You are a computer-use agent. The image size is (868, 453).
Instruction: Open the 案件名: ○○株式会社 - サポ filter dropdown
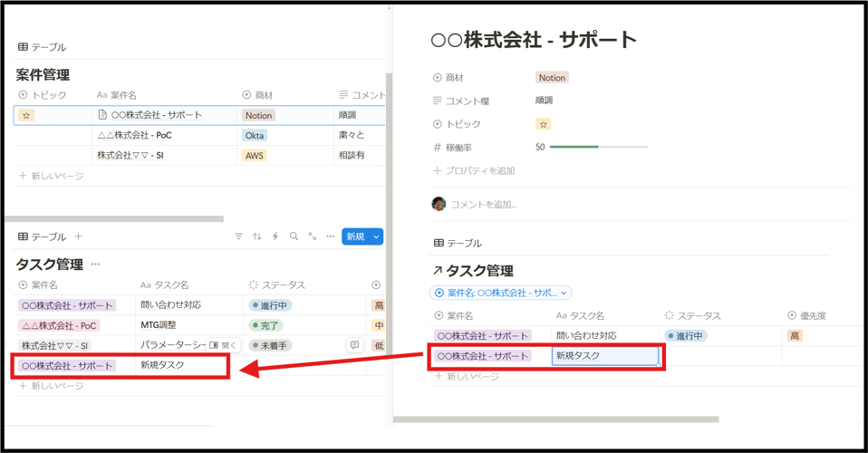tap(500, 293)
